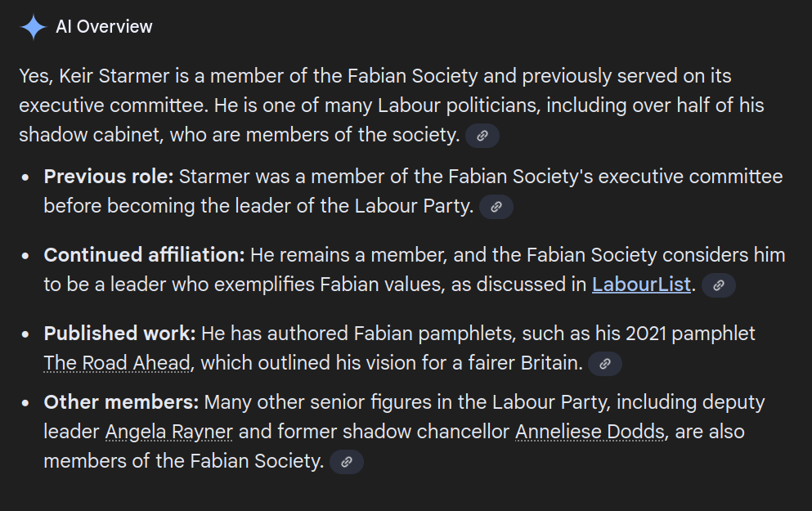The image size is (812, 511).
Task: Click The Road Ahead pamphlet link
Action: [117, 363]
